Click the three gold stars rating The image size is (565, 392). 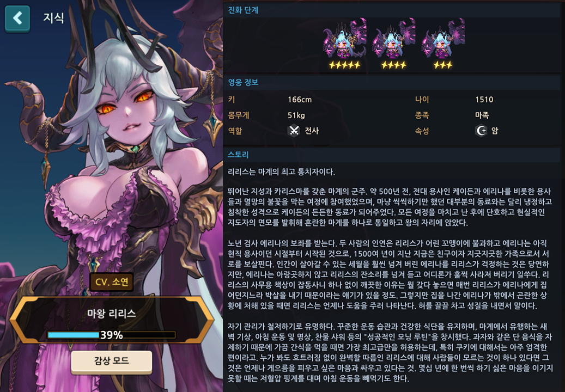[x=443, y=65]
